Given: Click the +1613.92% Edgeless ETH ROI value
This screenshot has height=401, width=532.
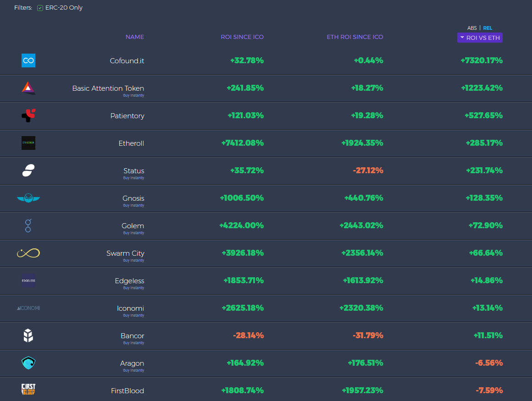Looking at the screenshot, I should (363, 280).
